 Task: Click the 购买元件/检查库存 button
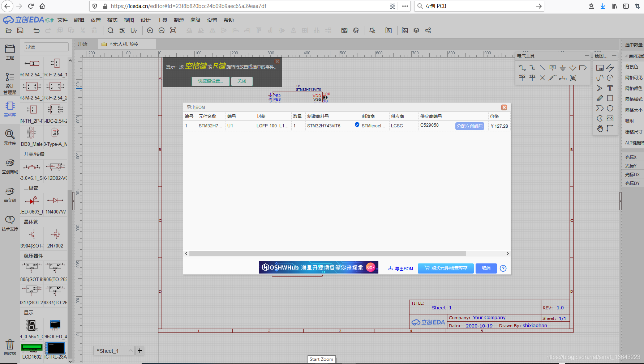coord(446,268)
